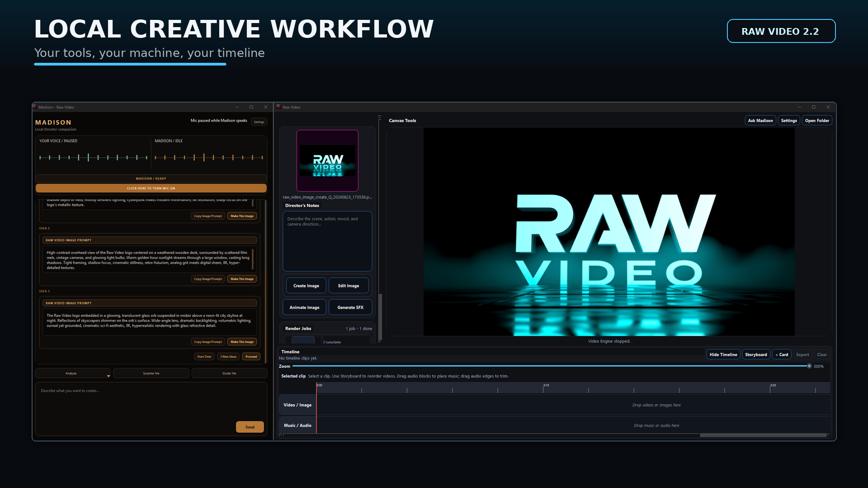Switch to the Storyboard view

tap(756, 355)
